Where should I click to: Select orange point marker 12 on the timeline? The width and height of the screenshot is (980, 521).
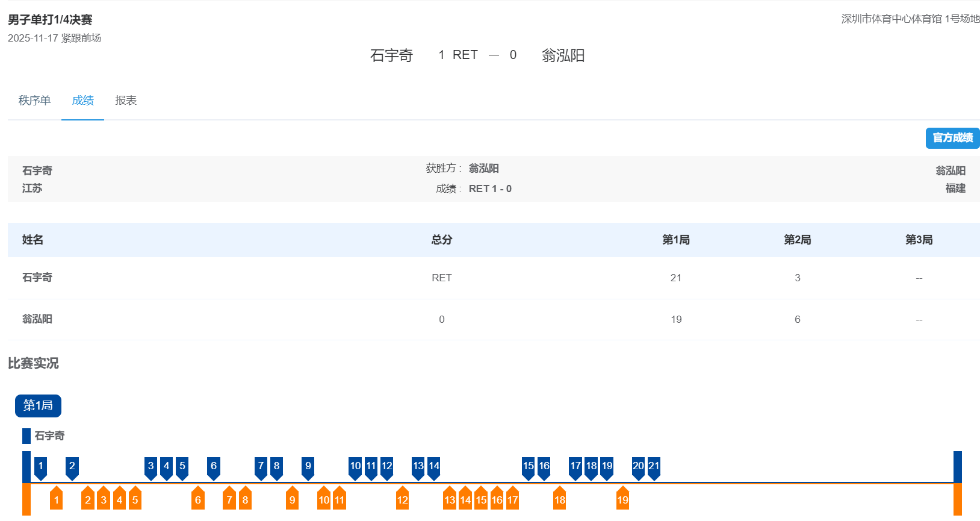coord(403,499)
